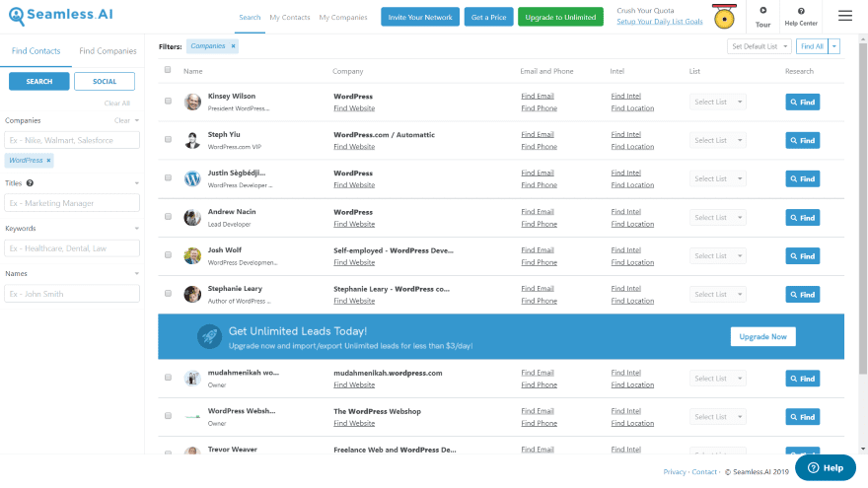868x488 pixels.
Task: Click the Titles help question mark icon
Action: click(x=30, y=183)
